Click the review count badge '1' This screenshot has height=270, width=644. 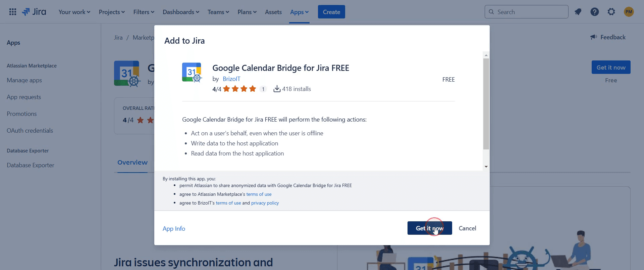tap(263, 89)
